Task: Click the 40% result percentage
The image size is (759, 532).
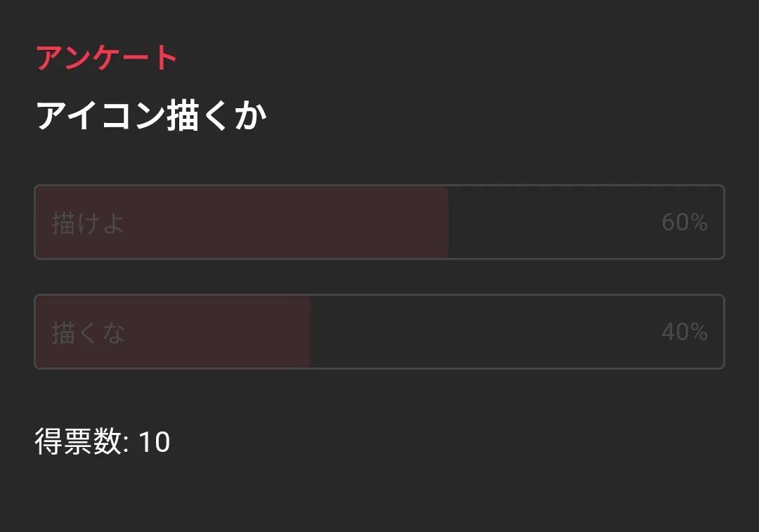Action: coord(684,332)
